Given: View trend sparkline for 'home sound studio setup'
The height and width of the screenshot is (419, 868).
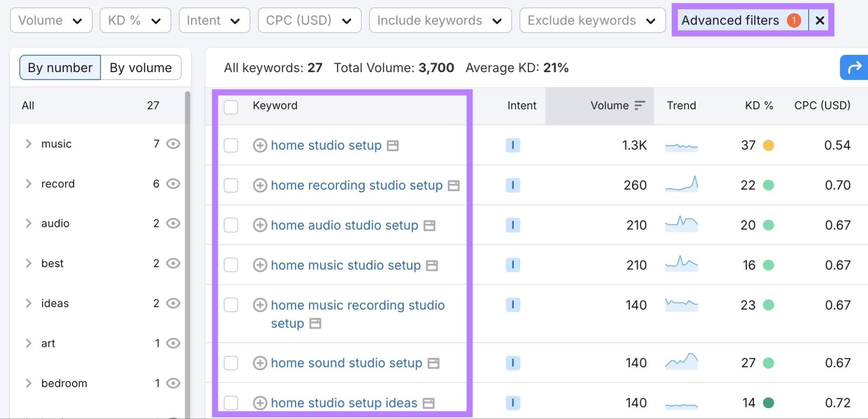Looking at the screenshot, I should pyautogui.click(x=682, y=362).
